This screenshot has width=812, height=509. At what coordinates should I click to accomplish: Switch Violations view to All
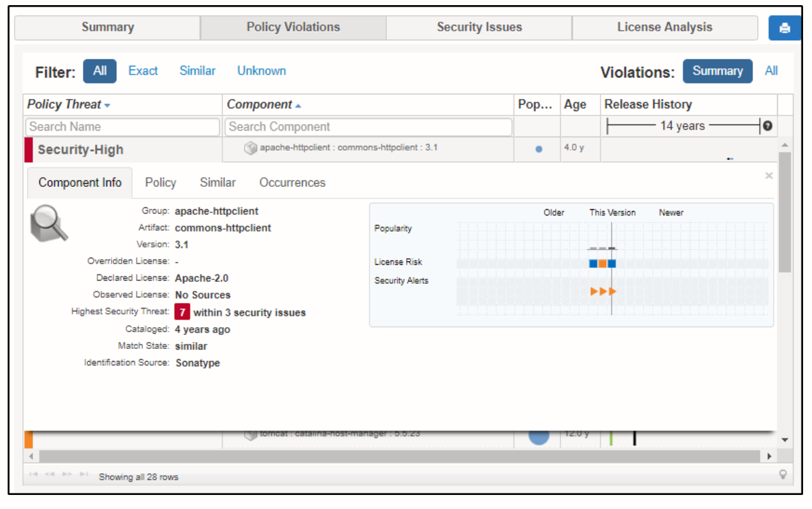click(771, 71)
